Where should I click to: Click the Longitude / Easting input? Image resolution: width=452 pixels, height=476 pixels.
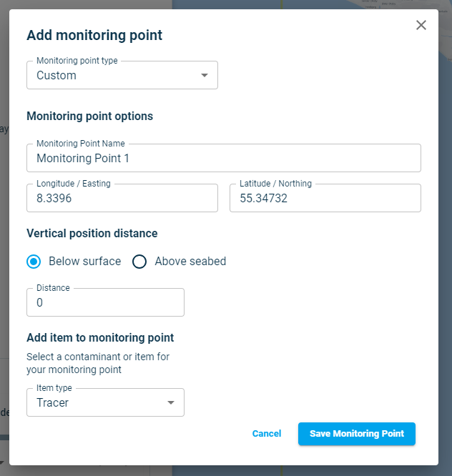tap(122, 199)
